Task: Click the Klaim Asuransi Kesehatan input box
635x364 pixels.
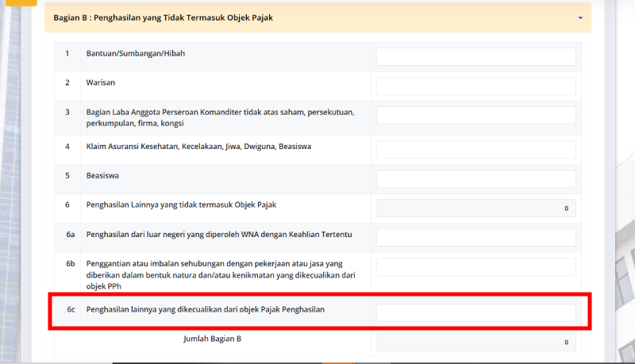Action: 475,149
